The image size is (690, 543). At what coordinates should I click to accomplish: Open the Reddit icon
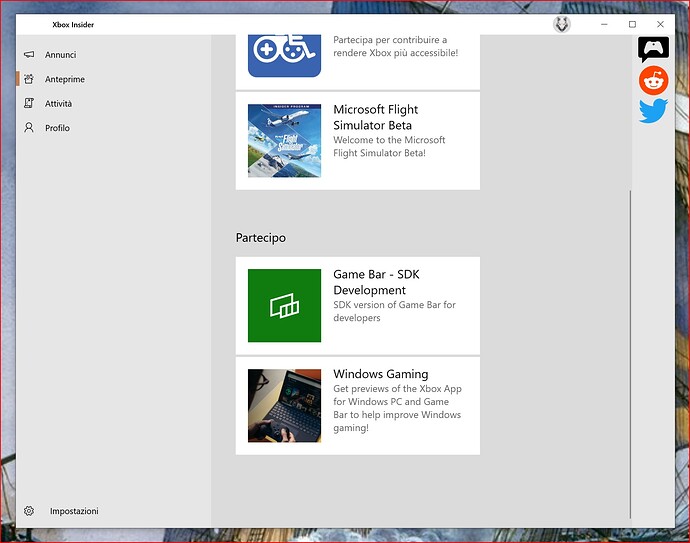653,81
